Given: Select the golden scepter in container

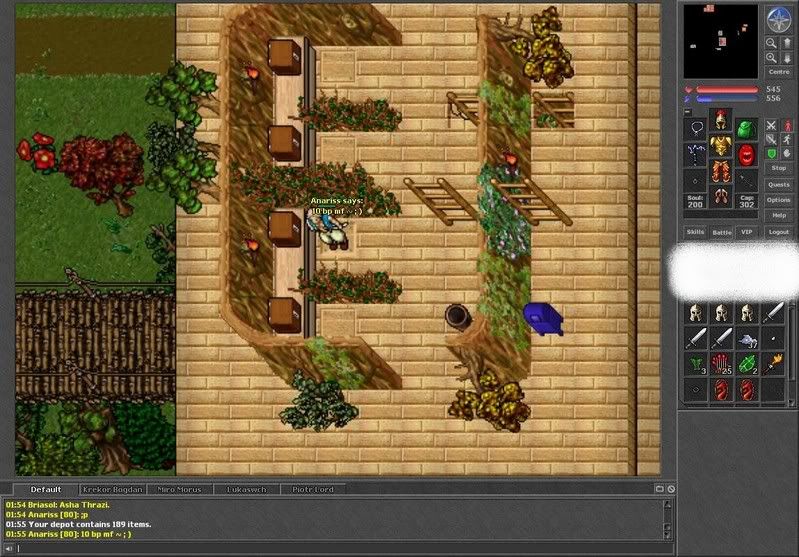Looking at the screenshot, I should click(773, 364).
